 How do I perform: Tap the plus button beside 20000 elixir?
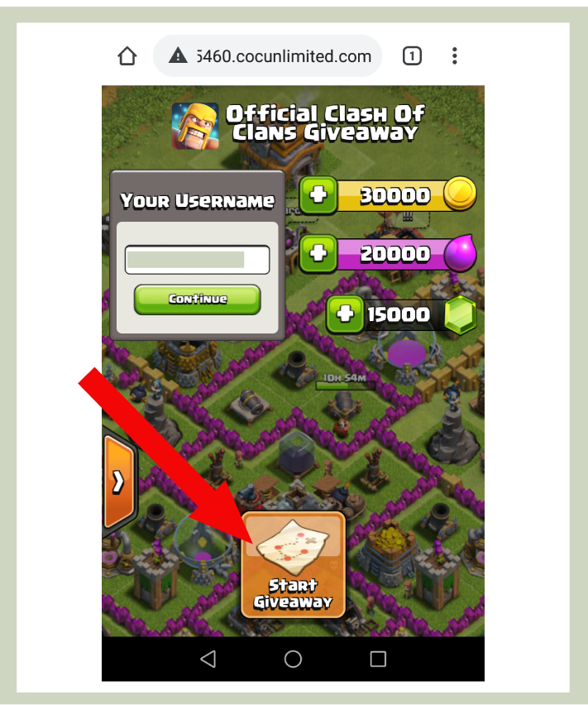(x=318, y=254)
